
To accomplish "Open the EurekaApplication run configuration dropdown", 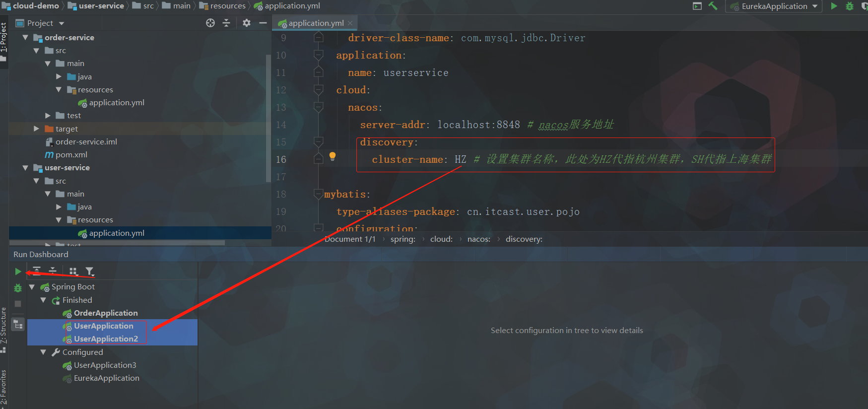I will (774, 6).
